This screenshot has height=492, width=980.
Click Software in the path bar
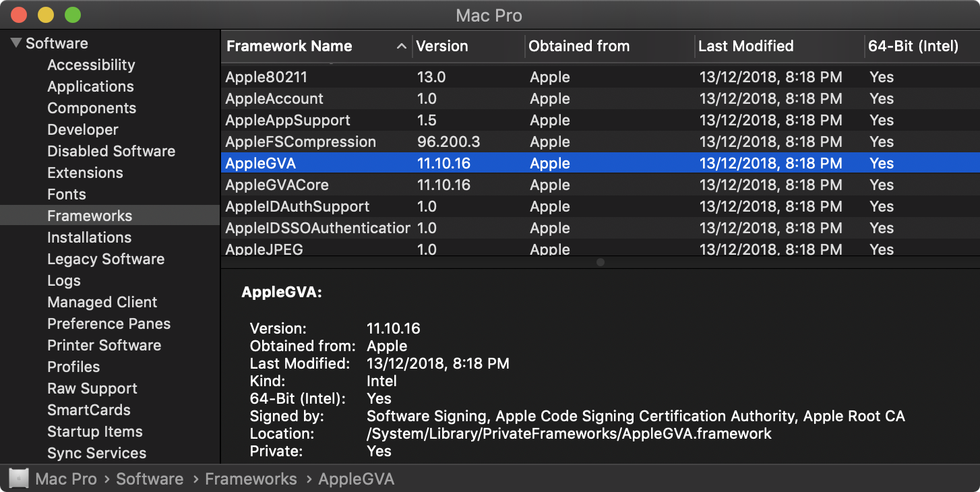pyautogui.click(x=150, y=479)
